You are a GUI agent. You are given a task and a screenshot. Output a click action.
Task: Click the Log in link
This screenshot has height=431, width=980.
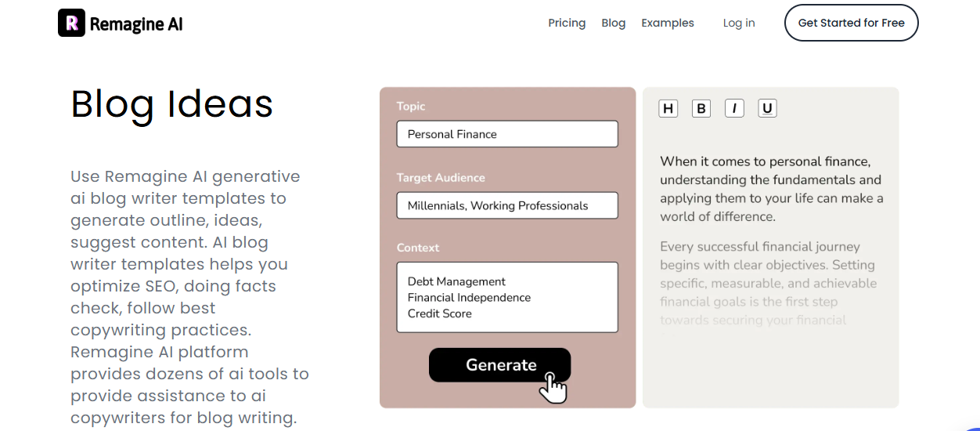click(739, 23)
